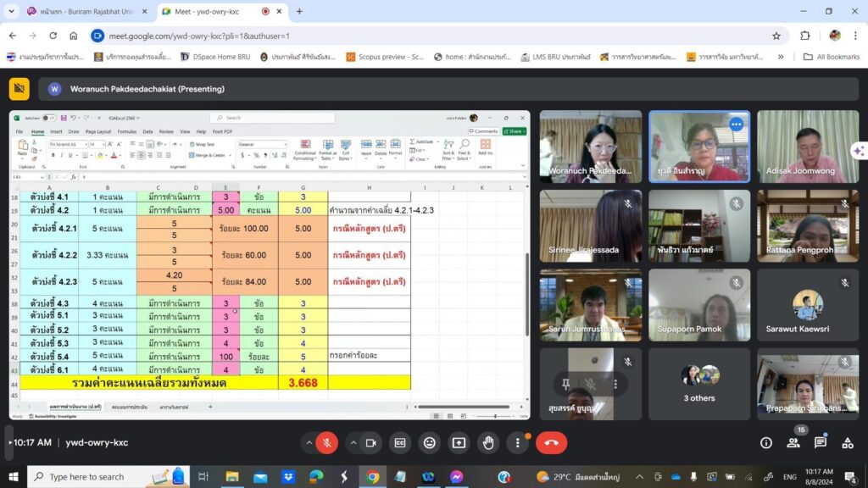Open the TH Niramit AS font dropdown

tap(86, 144)
